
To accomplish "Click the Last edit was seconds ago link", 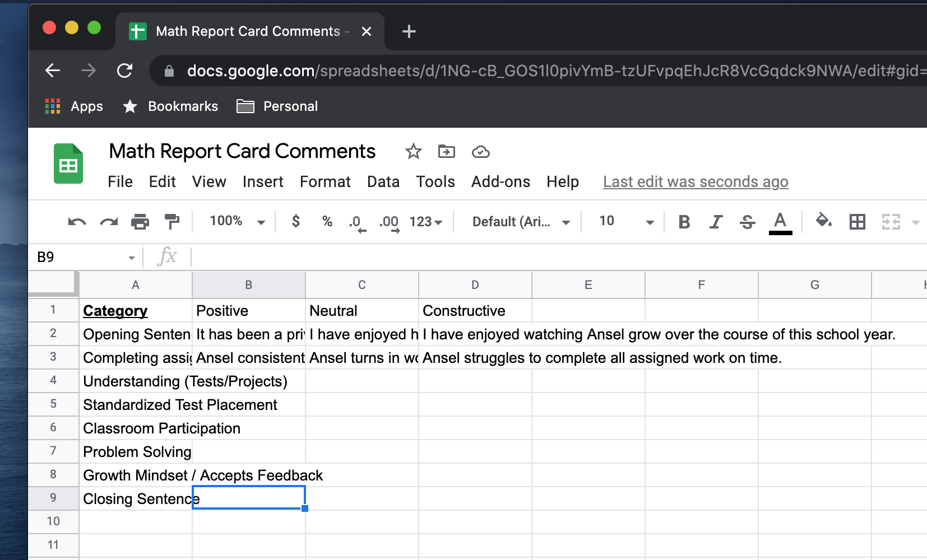I will click(696, 181).
